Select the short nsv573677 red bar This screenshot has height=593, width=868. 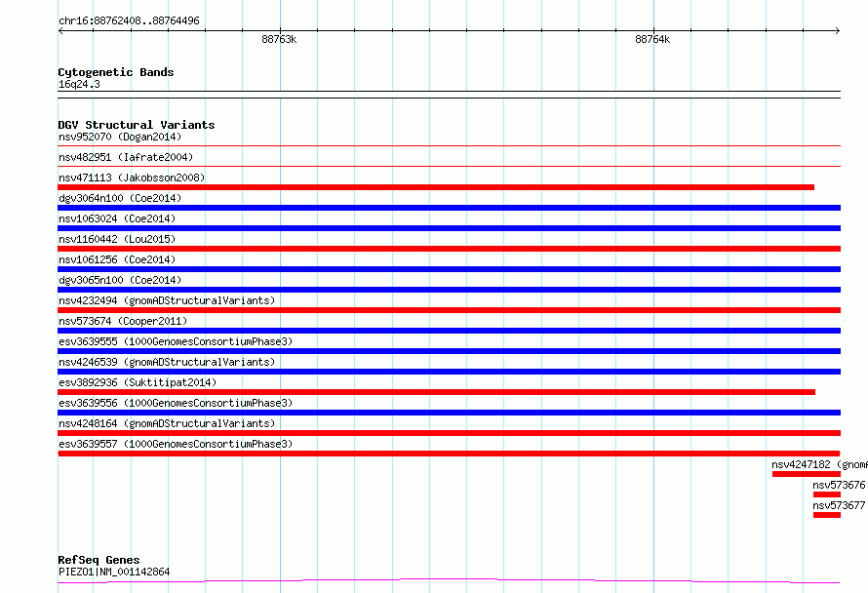point(827,515)
